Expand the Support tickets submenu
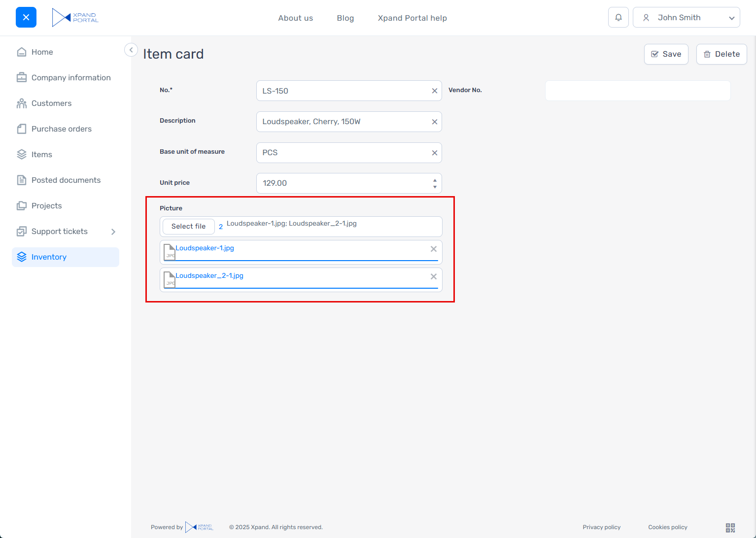The image size is (756, 538). tap(113, 232)
